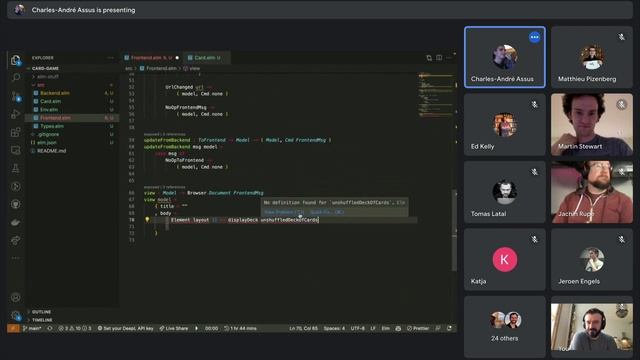
Task: Open the Explorer view in activity bar
Action: (x=16, y=60)
